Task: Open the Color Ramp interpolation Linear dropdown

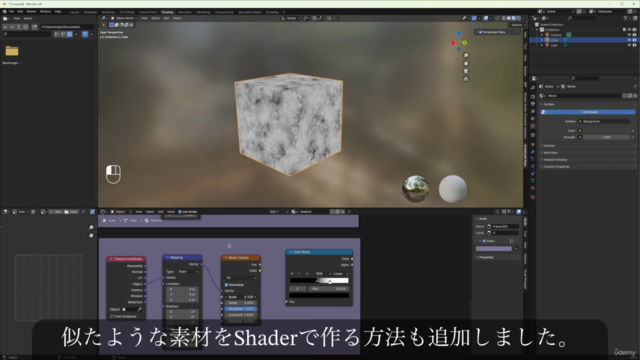Action: pyautogui.click(x=340, y=273)
